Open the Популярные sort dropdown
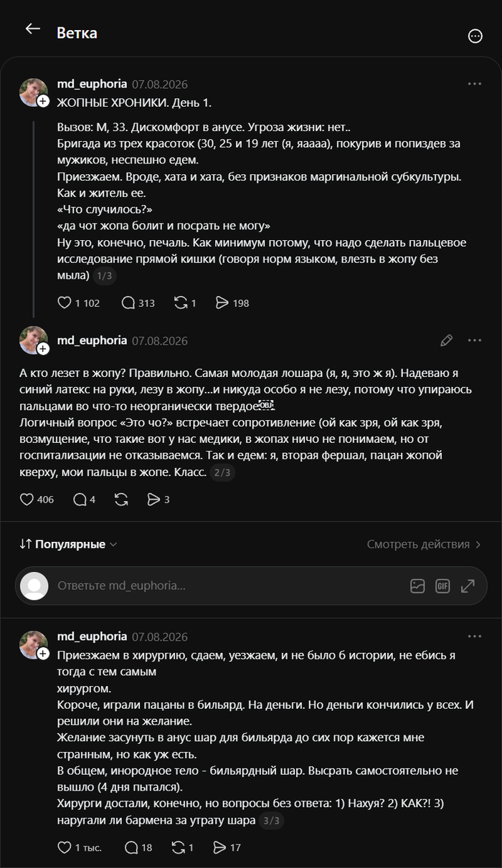The image size is (502, 868). 68,544
